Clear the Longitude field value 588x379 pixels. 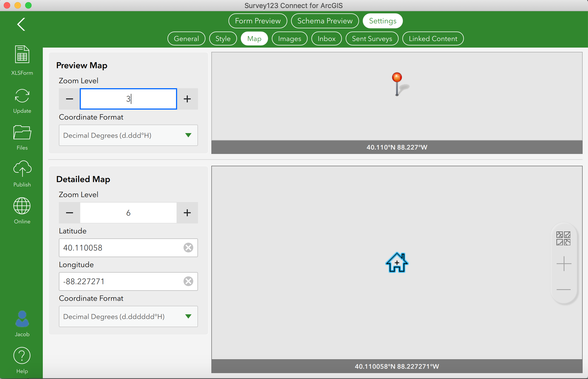188,281
